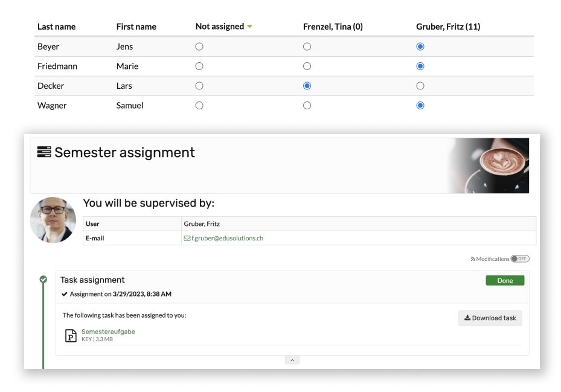
Task: Click the Gruber, Fritz (11) column header
Action: tap(448, 27)
